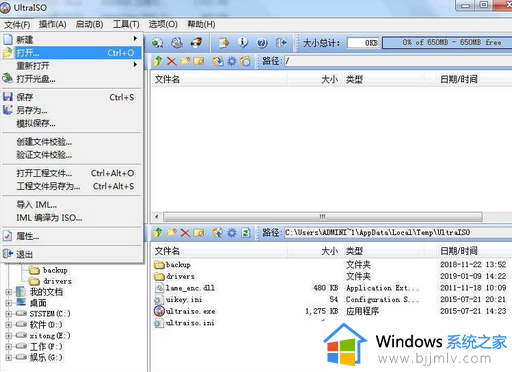Screen dimensions: 512x372
Task: Click the drivers folder icon in file list
Action: coord(160,276)
